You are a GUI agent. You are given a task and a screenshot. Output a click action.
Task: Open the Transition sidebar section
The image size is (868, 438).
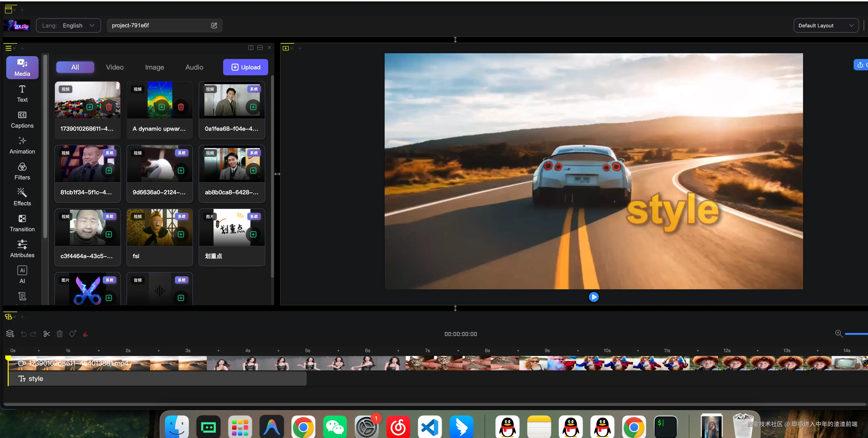(22, 223)
